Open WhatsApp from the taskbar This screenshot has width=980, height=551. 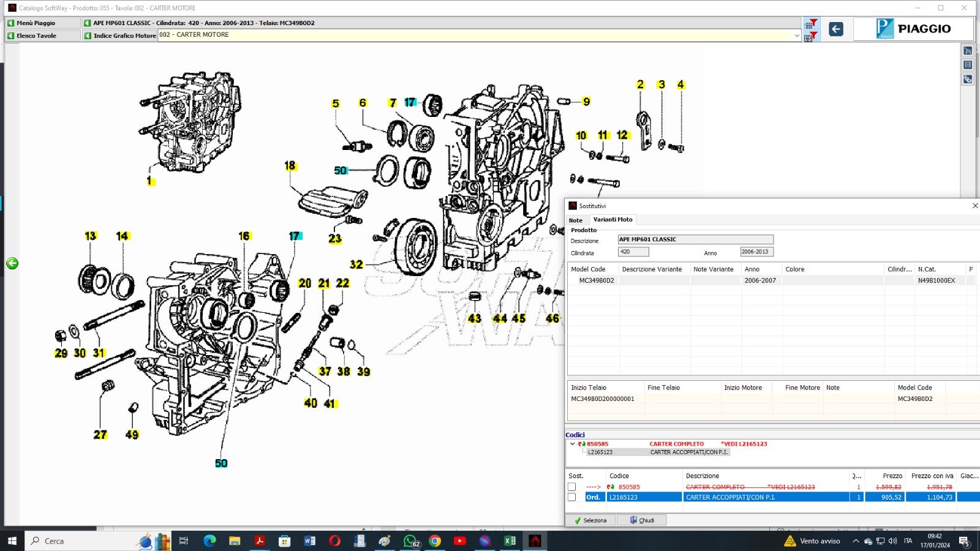tap(410, 541)
